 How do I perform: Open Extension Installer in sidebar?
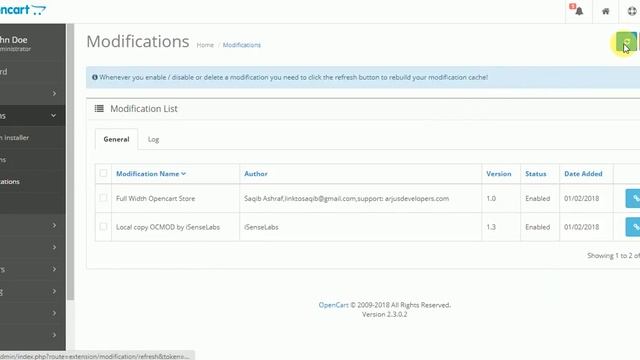33,138
